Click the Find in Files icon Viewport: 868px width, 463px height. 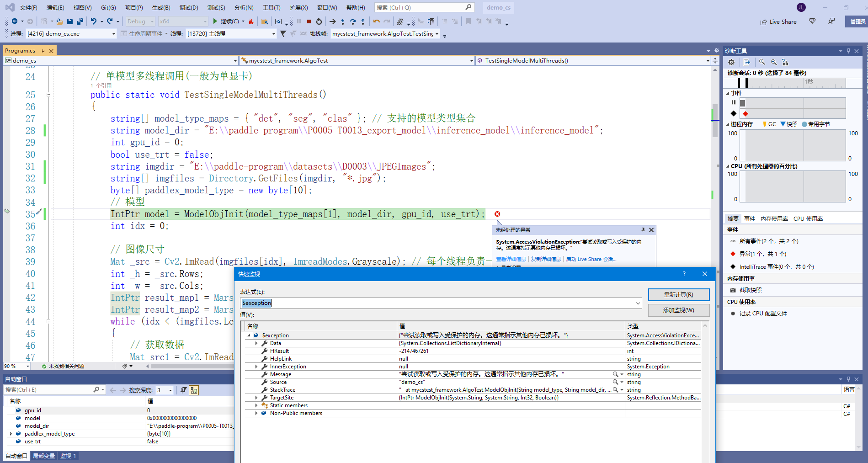pyautogui.click(x=265, y=21)
